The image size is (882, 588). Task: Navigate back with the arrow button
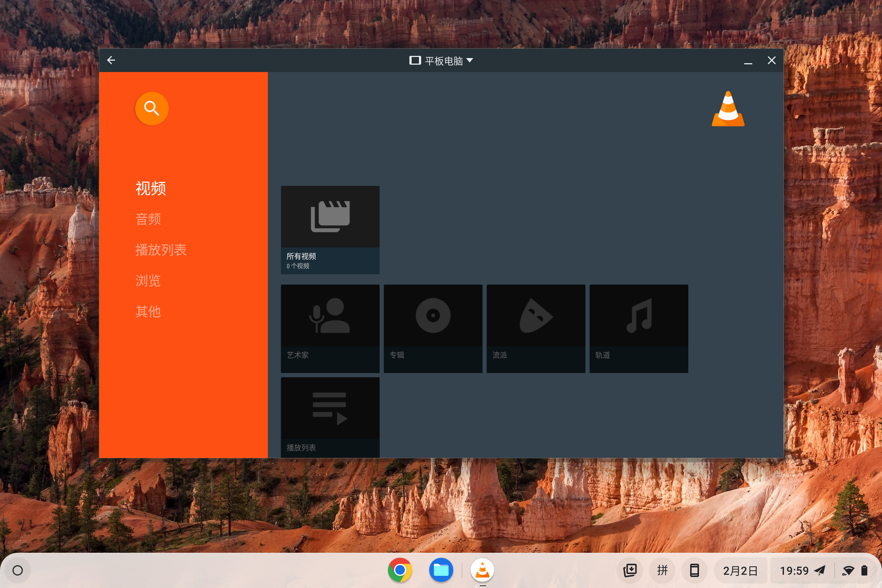(111, 60)
